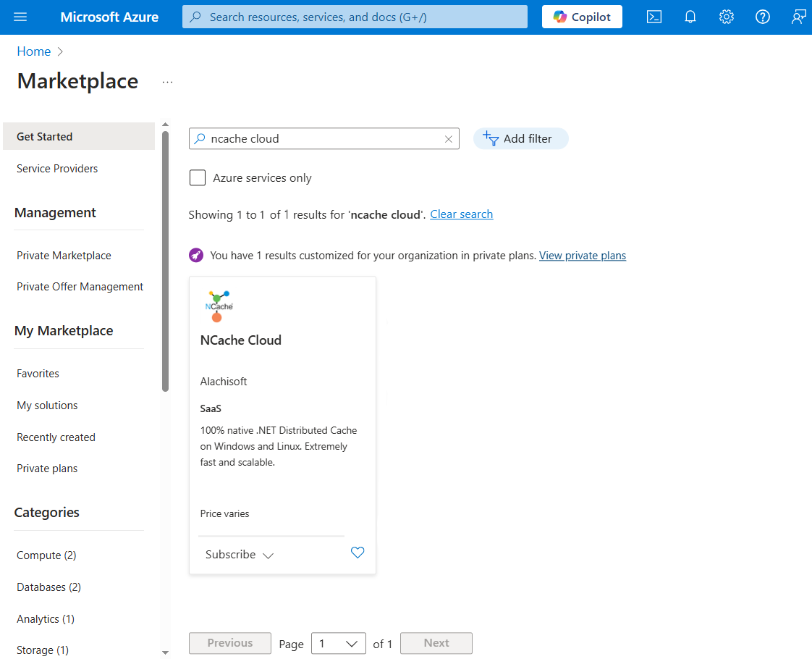Go to Private Marketplace
Screen dimensions: 812x659
[64, 256]
